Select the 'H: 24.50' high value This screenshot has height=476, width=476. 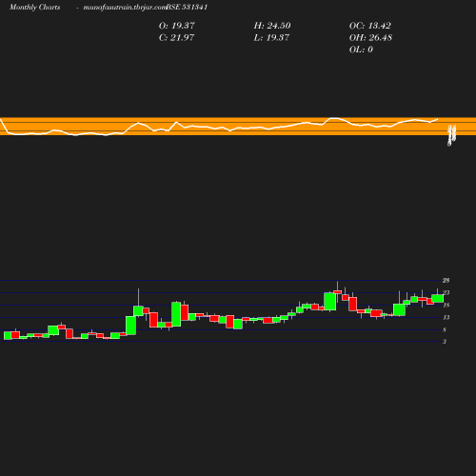(x=272, y=26)
